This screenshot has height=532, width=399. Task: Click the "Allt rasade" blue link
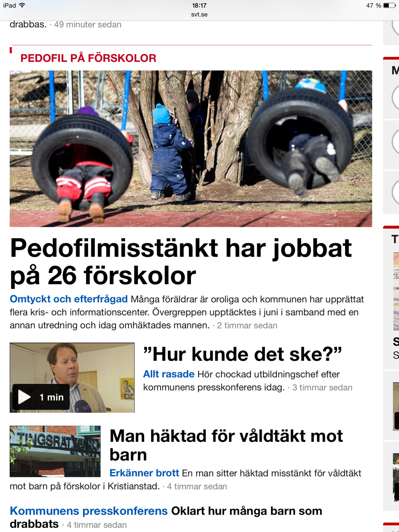(169, 375)
